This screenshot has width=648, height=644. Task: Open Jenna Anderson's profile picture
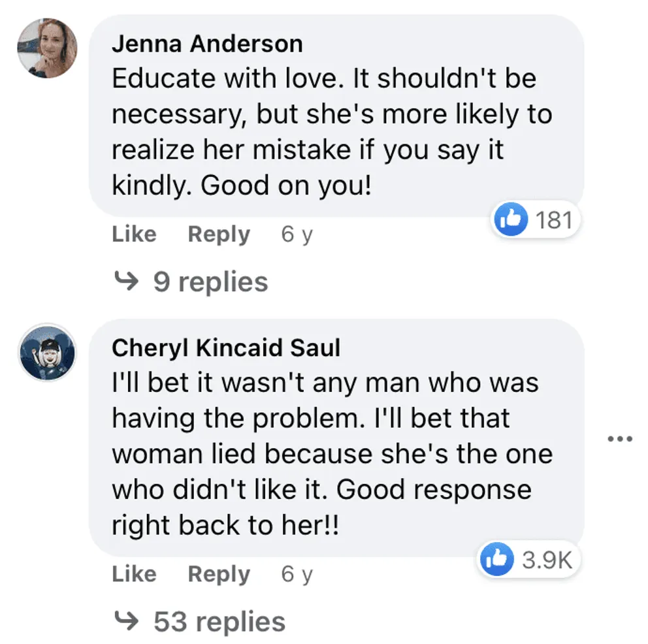pos(47,48)
